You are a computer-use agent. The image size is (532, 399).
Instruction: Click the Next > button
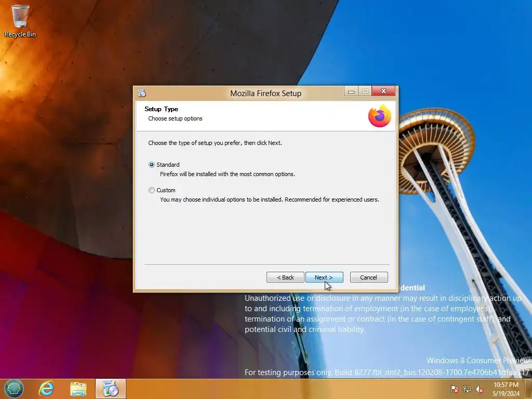click(324, 277)
